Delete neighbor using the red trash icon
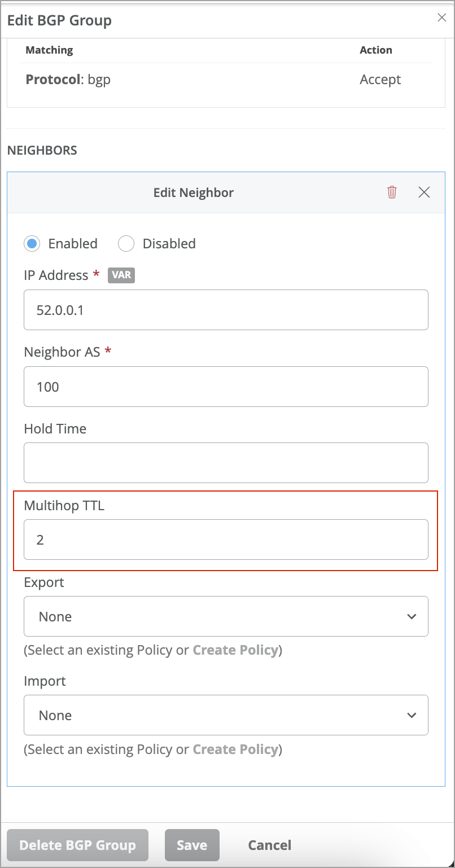 click(x=392, y=192)
